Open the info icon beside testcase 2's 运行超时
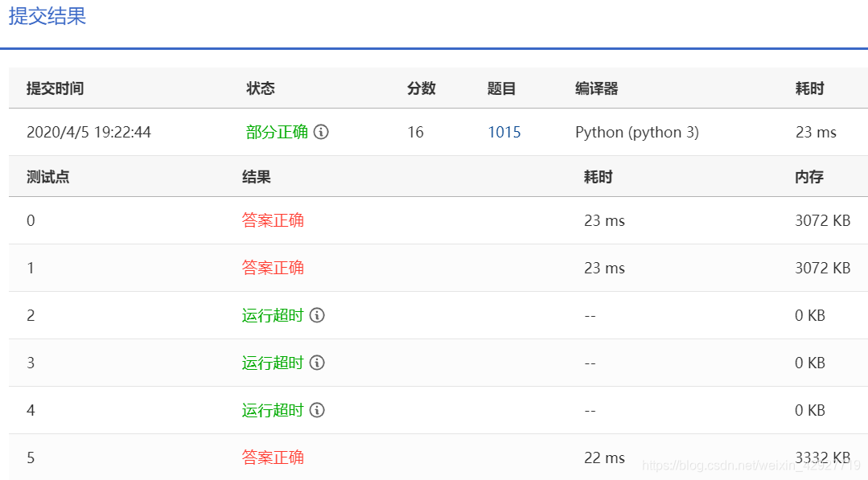This screenshot has width=868, height=480. (x=316, y=315)
